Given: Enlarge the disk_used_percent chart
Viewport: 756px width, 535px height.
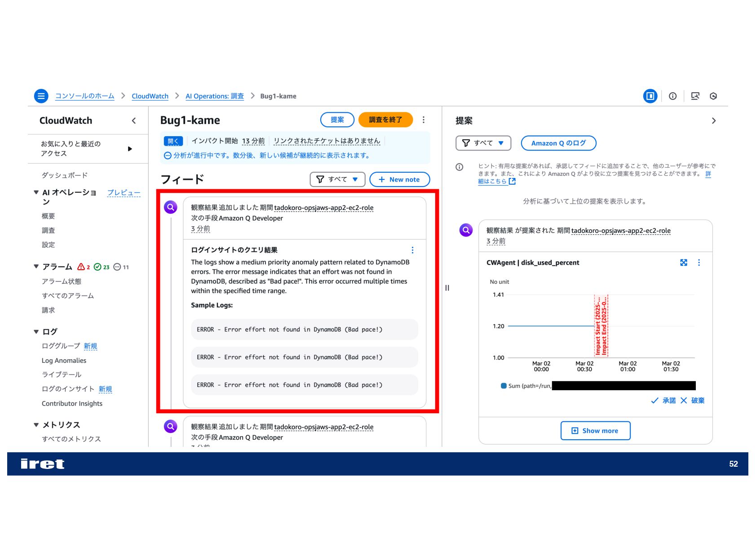Looking at the screenshot, I should click(x=684, y=263).
